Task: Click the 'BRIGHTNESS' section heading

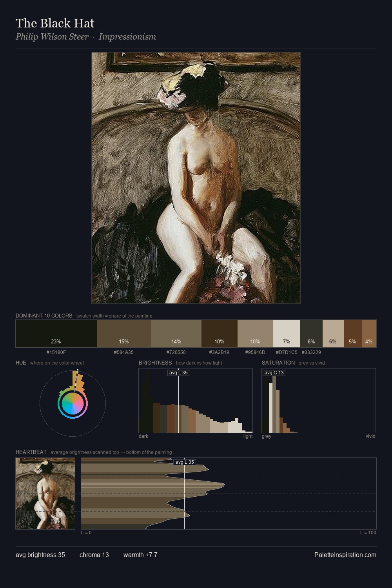Action: 155,363
